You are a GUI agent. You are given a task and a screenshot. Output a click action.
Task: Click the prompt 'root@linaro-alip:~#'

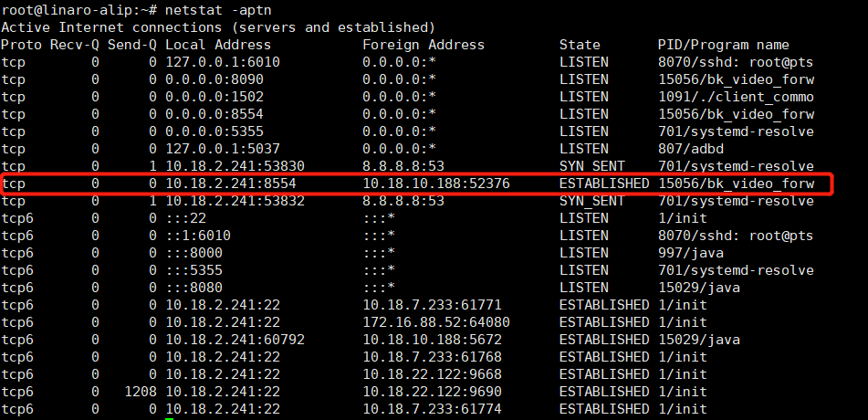[x=80, y=10]
